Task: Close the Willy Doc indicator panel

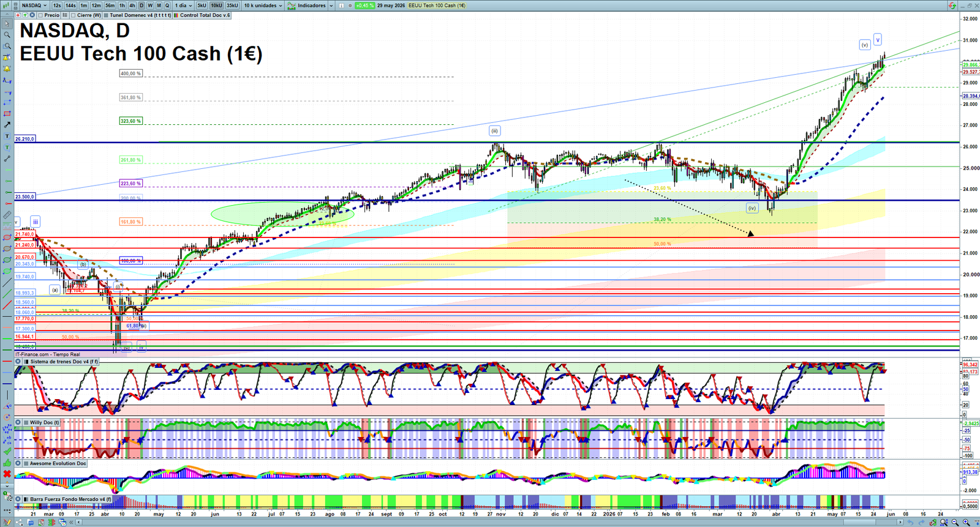Action: (x=18, y=422)
